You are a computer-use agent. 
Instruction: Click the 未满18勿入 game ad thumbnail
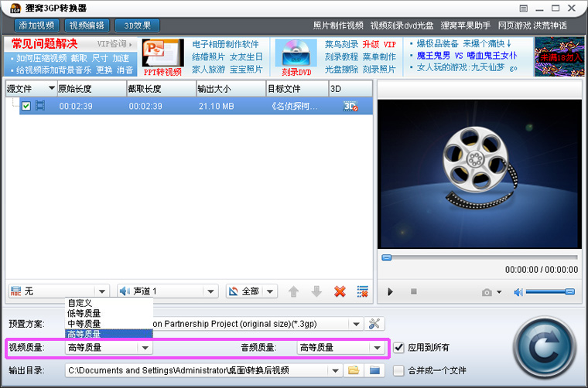coord(559,57)
